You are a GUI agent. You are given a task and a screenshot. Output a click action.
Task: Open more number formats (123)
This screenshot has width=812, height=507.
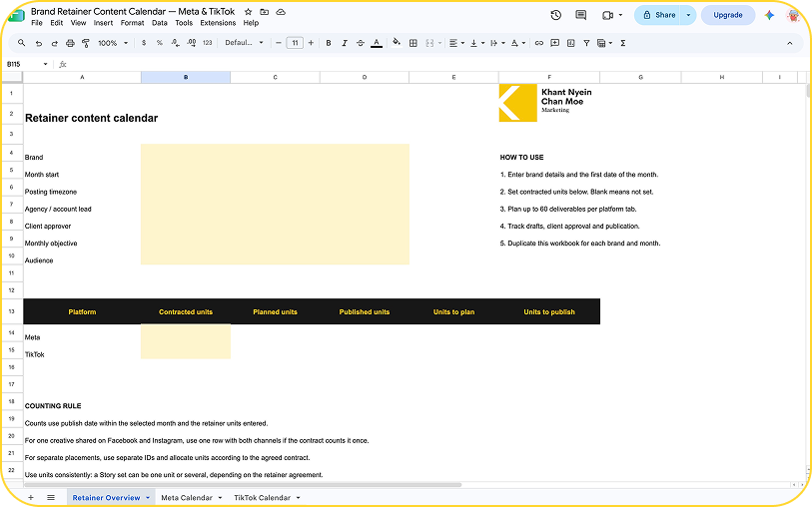(x=207, y=43)
